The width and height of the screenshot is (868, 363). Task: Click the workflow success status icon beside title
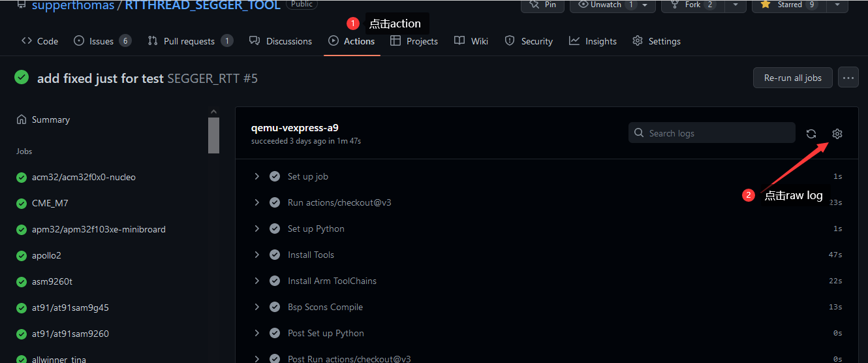[x=22, y=78]
